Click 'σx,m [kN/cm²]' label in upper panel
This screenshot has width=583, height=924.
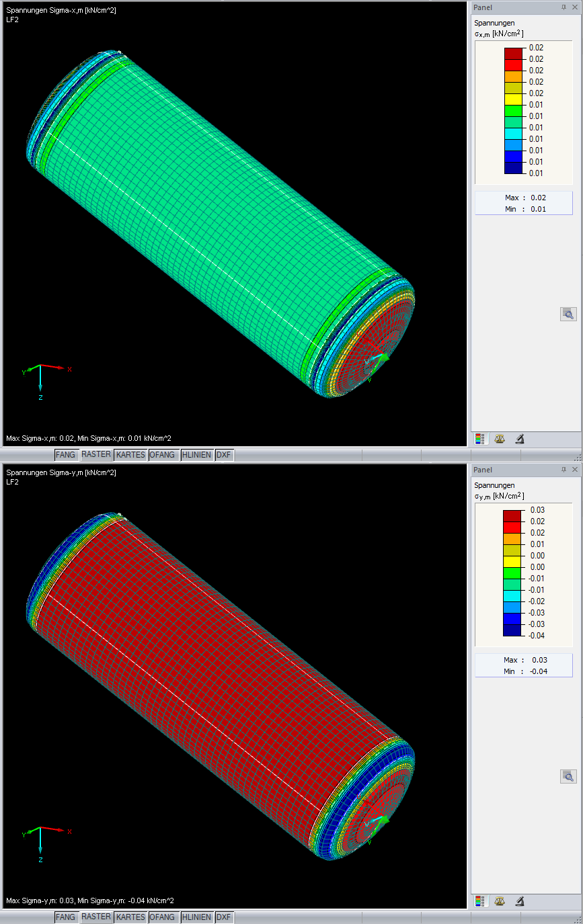click(498, 34)
